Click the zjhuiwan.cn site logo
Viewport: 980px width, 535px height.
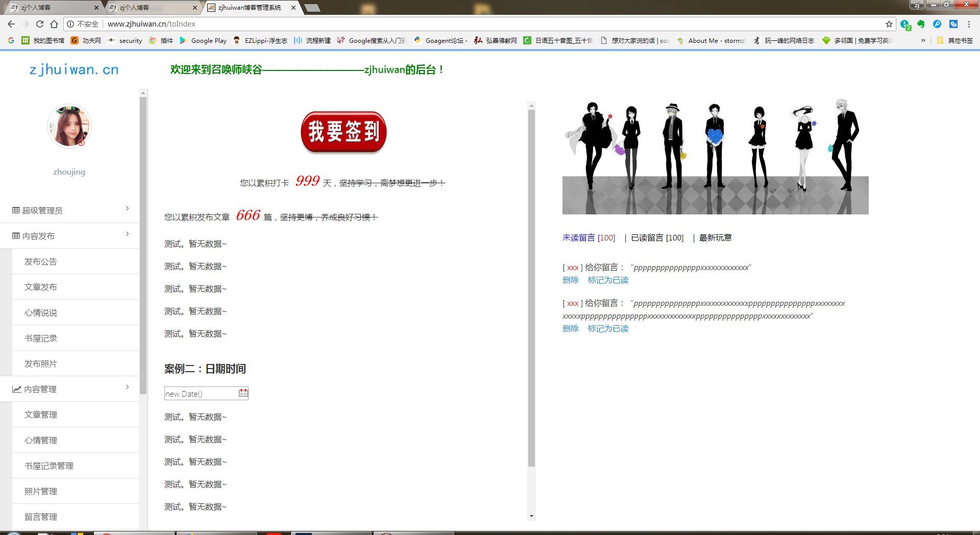(x=74, y=69)
